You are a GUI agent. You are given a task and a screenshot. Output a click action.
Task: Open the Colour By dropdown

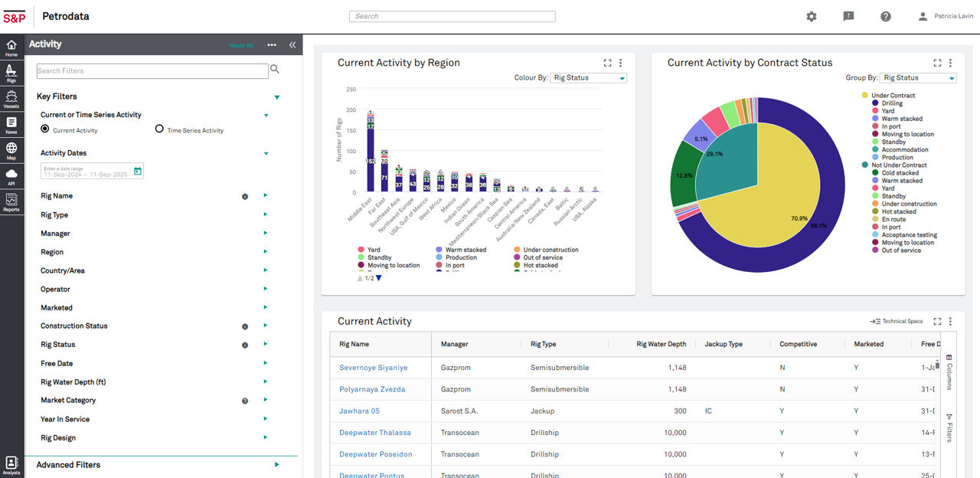pos(588,78)
